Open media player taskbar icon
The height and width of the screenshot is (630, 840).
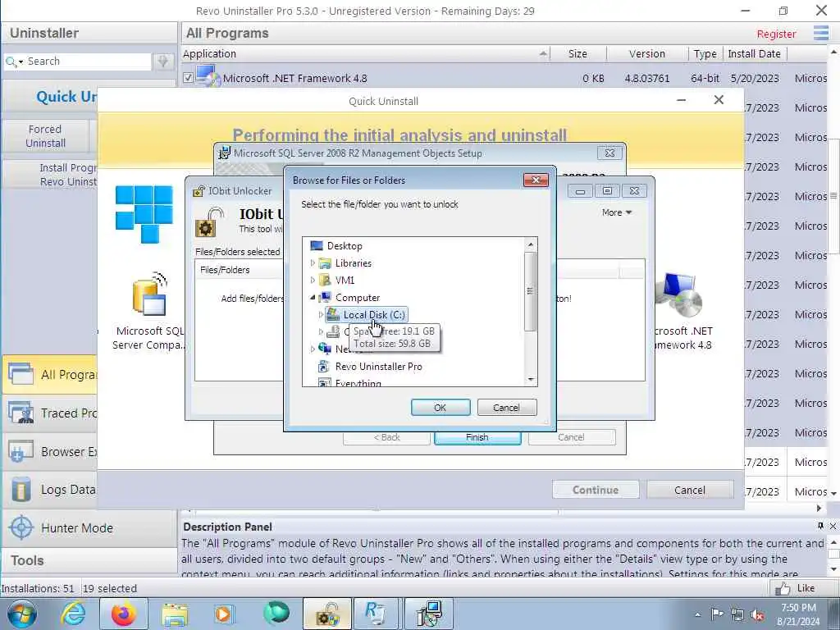click(223, 614)
